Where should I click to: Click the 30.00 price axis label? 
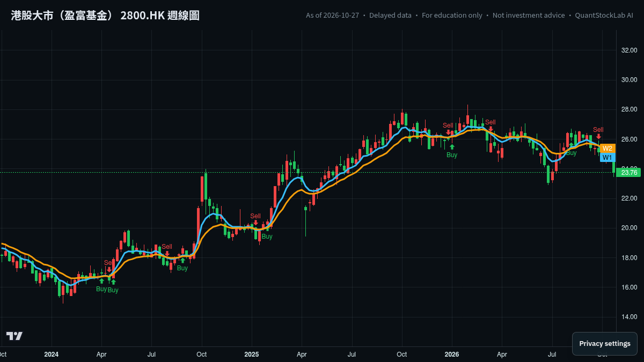coord(628,80)
